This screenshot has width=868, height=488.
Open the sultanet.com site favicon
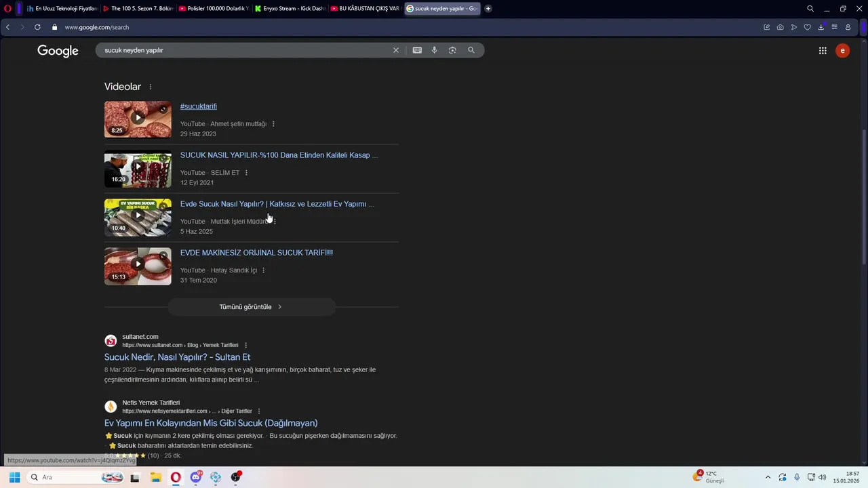pyautogui.click(x=111, y=341)
